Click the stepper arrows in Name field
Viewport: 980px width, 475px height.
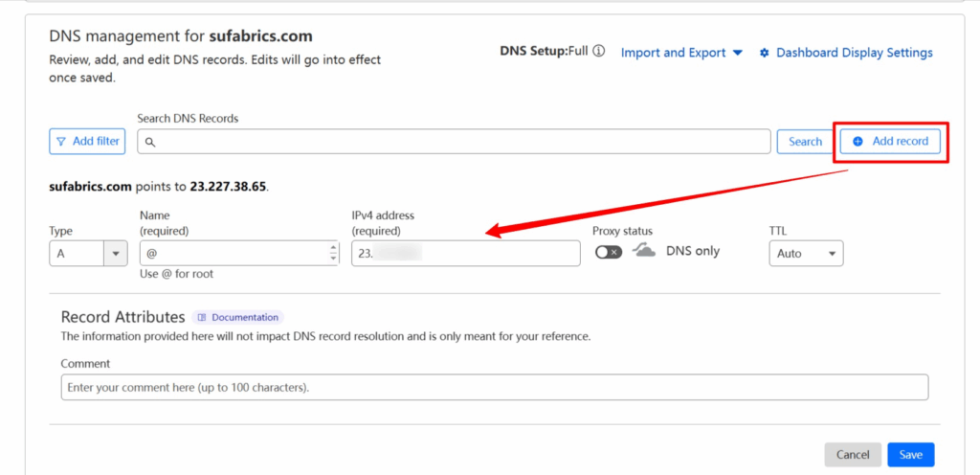click(x=333, y=253)
